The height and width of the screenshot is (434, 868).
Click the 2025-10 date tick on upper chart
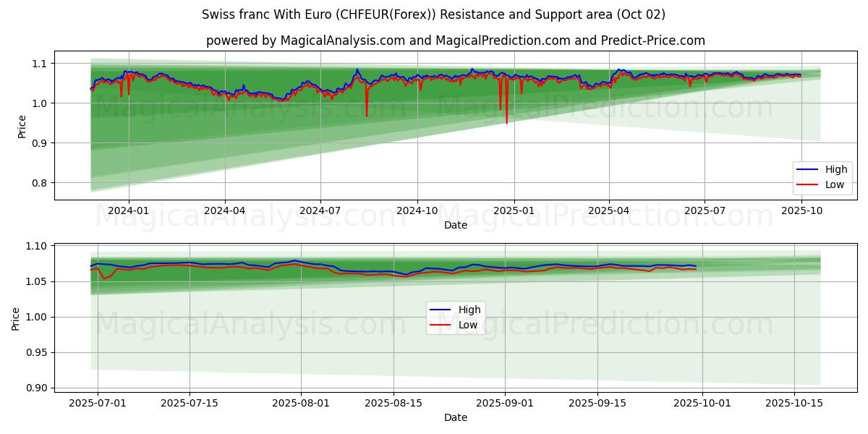coord(801,210)
